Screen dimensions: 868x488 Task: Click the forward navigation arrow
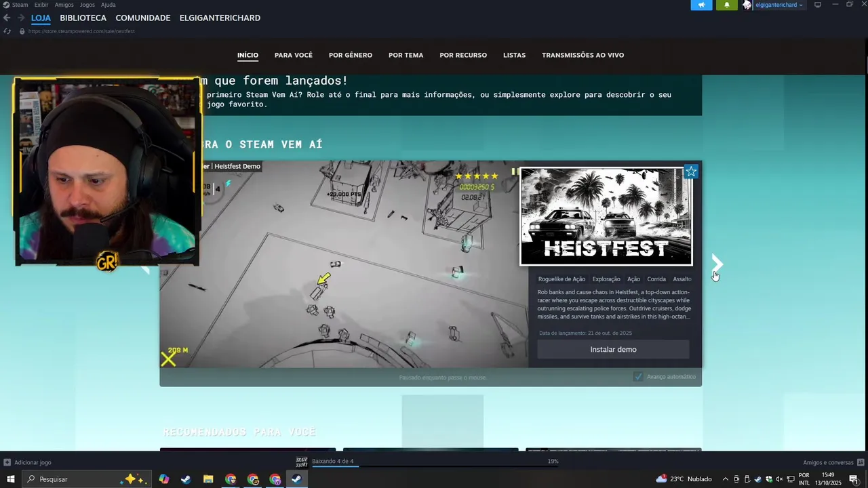point(21,18)
